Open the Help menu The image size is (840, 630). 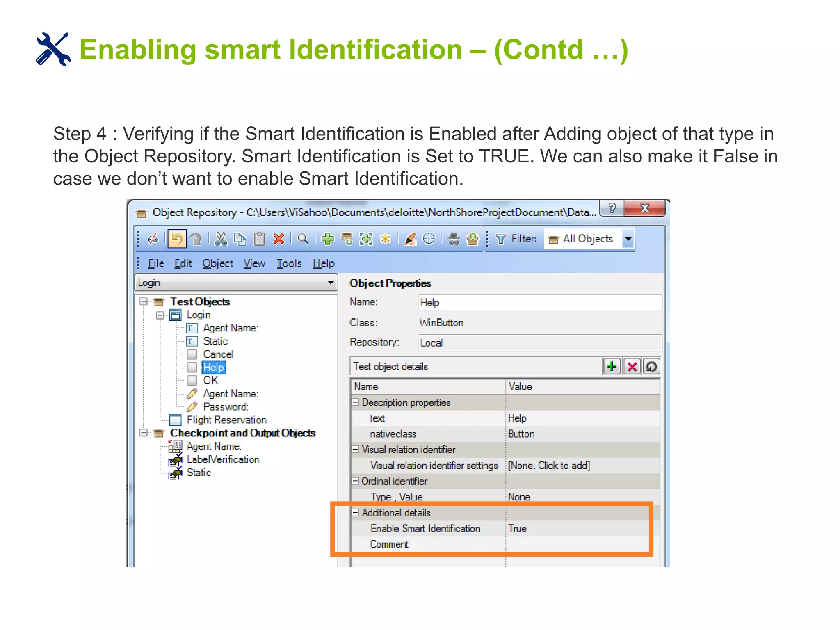pyautogui.click(x=324, y=263)
